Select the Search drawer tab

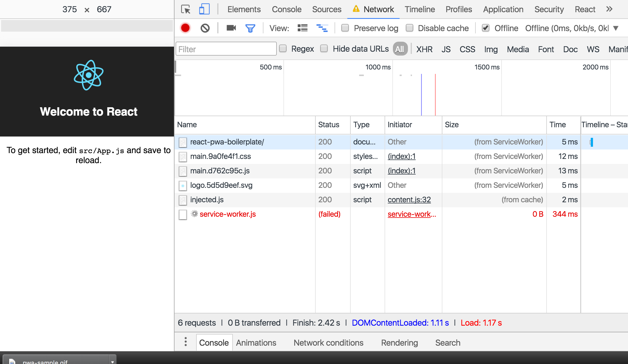coord(448,343)
